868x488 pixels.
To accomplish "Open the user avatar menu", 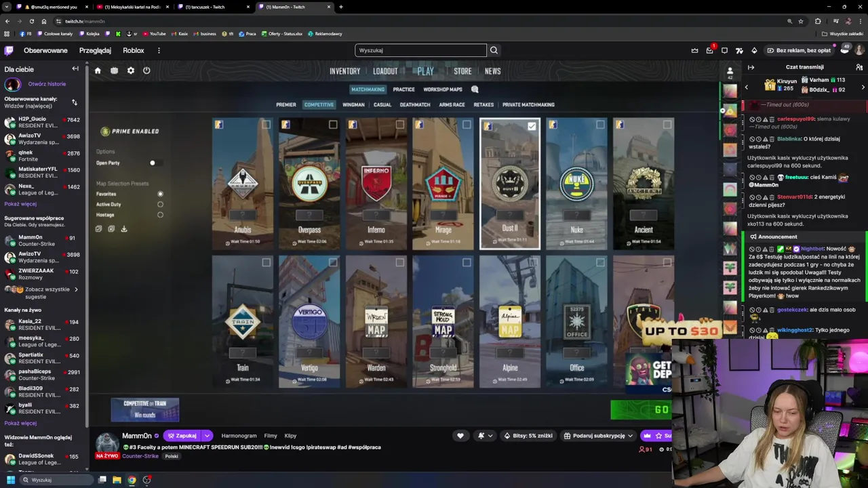I will click(859, 50).
